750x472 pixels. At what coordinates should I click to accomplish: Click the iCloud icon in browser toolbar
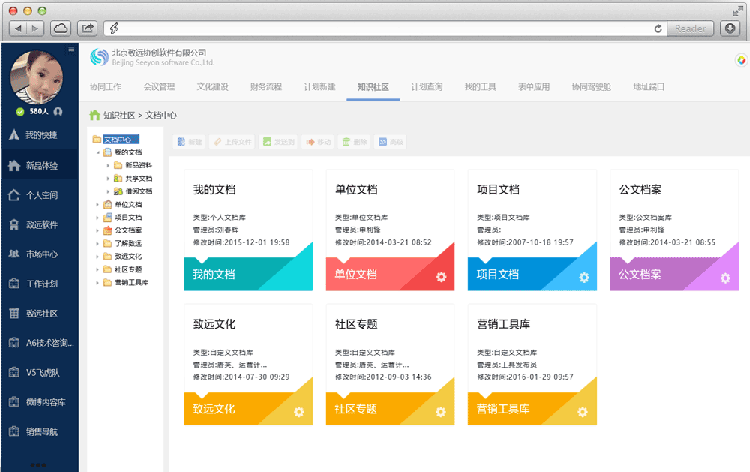[x=60, y=27]
